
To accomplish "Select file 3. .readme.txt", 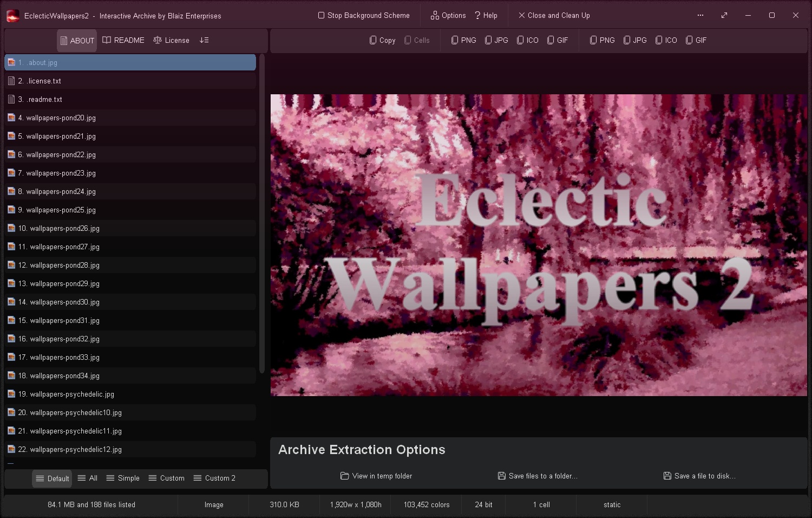I will [x=130, y=99].
